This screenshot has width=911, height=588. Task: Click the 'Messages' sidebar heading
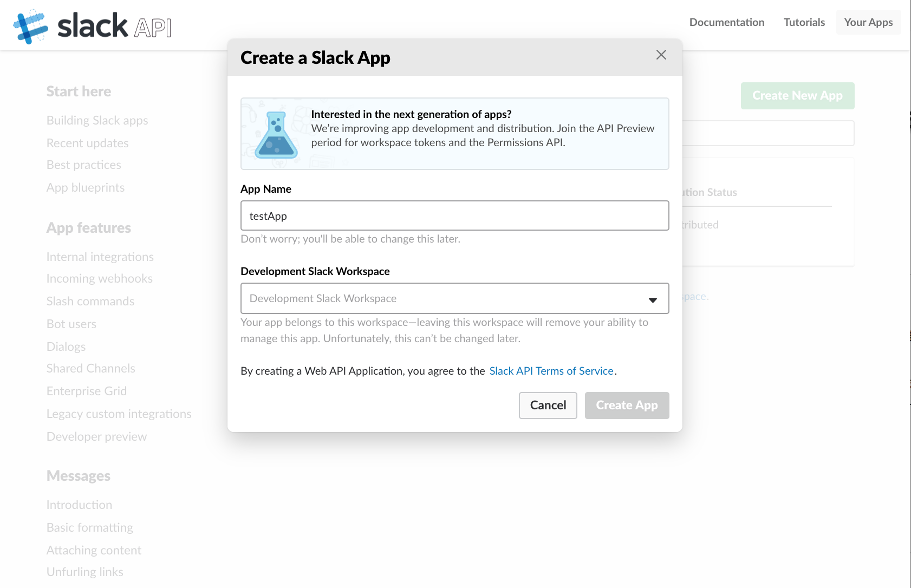[x=79, y=476]
